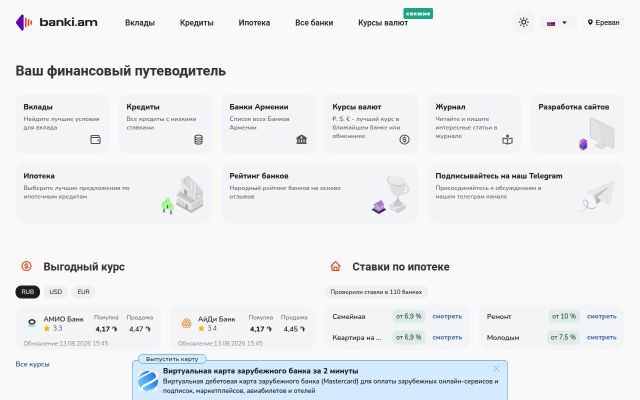The width and height of the screenshot is (640, 400).
Task: Open the Курсы валют menu item
Action: click(383, 23)
